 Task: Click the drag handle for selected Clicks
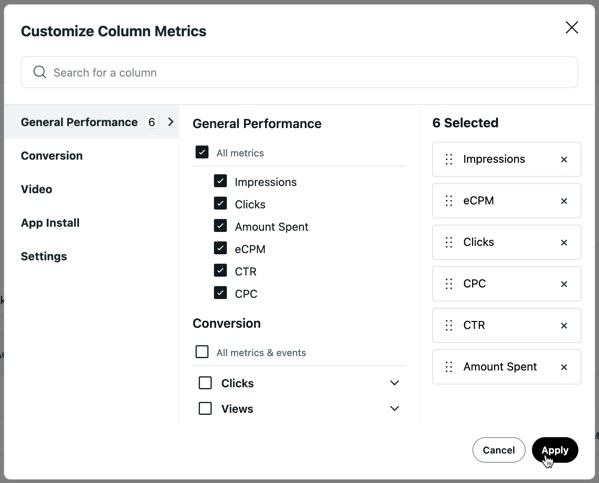449,242
